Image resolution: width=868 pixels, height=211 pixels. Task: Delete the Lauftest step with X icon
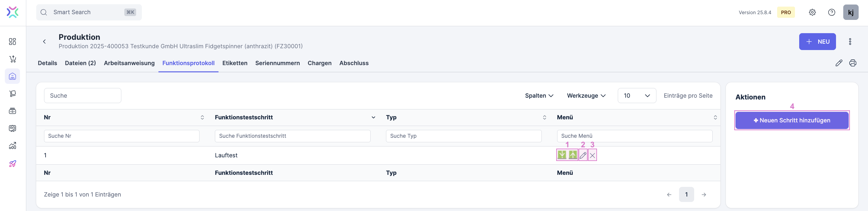point(592,155)
